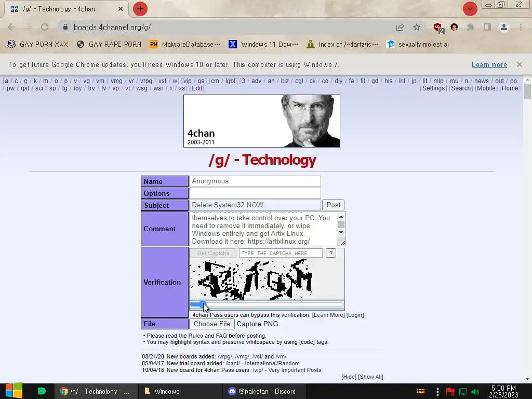Follow the Learn more link in update notice

[489, 64]
